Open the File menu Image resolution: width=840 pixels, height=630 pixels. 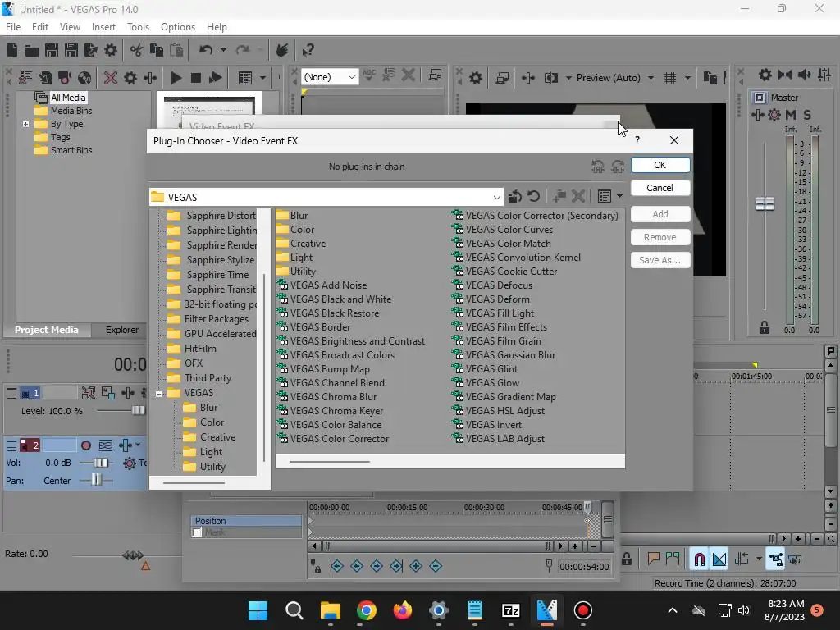point(13,27)
